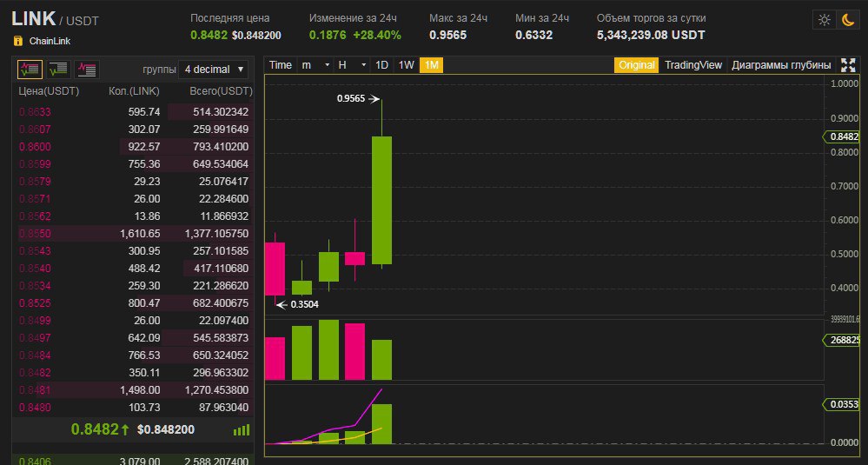The width and height of the screenshot is (868, 465).
Task: Click sell order at price 0.8525
Action: [133, 303]
